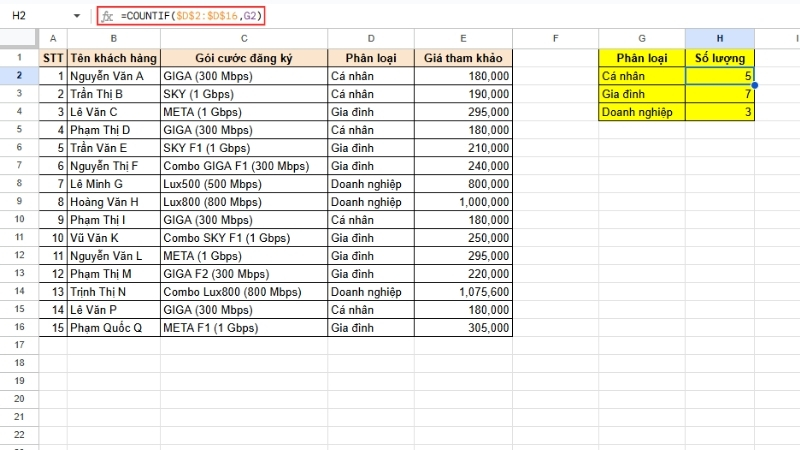Open the Name box dropdown arrow
This screenshot has width=800, height=450.
point(78,17)
